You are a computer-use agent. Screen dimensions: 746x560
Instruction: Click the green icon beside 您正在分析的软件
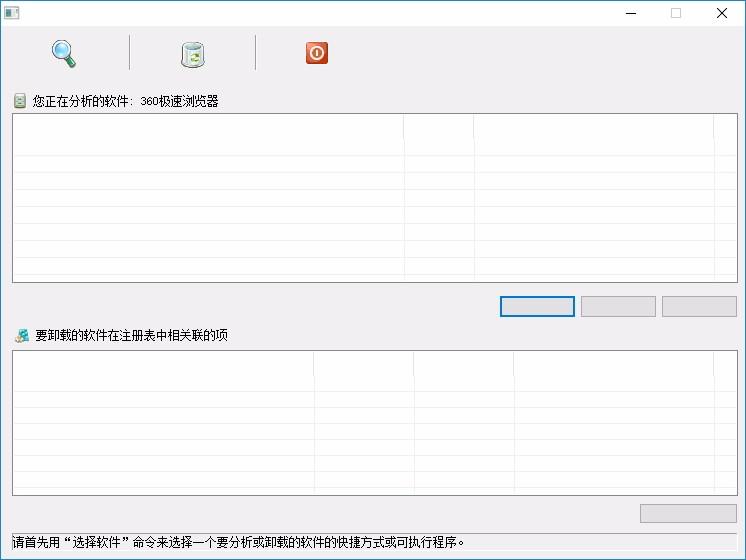coord(20,101)
